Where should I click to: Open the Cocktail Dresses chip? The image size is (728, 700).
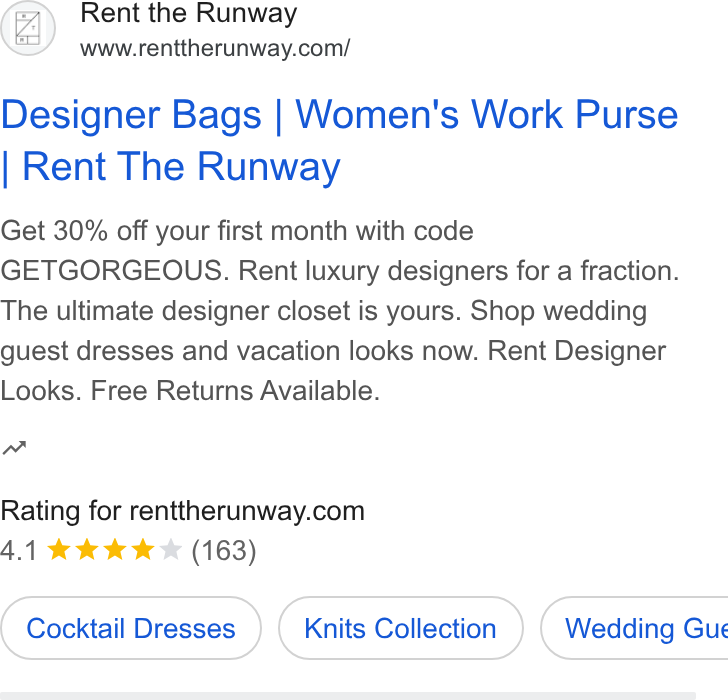(x=131, y=628)
